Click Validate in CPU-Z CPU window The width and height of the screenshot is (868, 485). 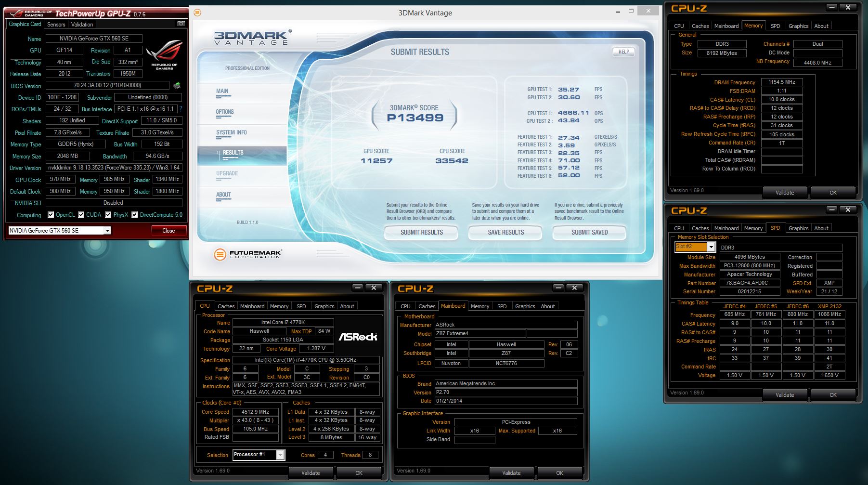(311, 473)
